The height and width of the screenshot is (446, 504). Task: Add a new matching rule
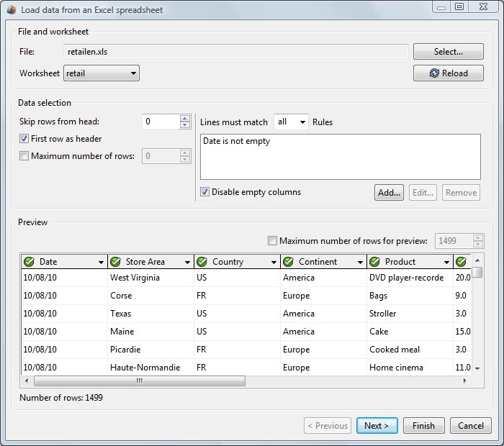coord(389,193)
